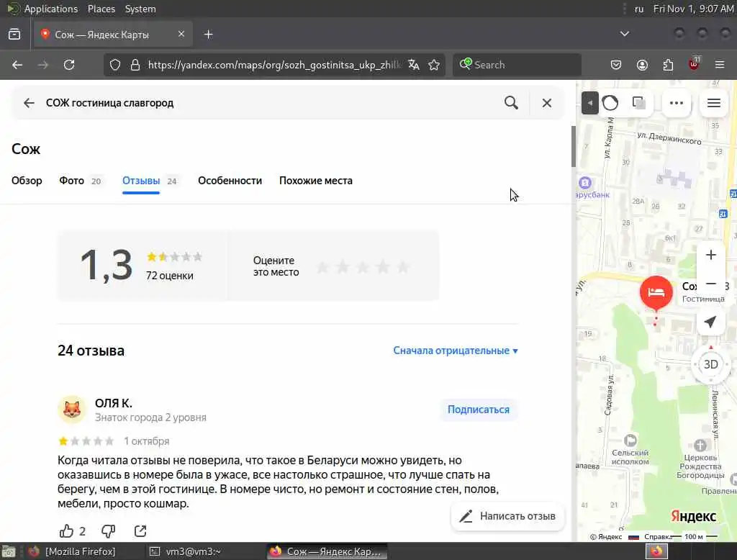Click the Сельский исполком map marker
This screenshot has width=737, height=560.
click(x=630, y=441)
